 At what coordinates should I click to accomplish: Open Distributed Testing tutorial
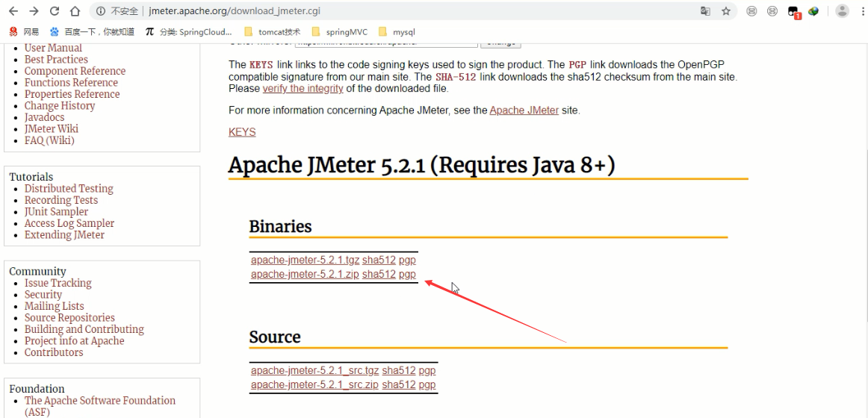click(69, 189)
